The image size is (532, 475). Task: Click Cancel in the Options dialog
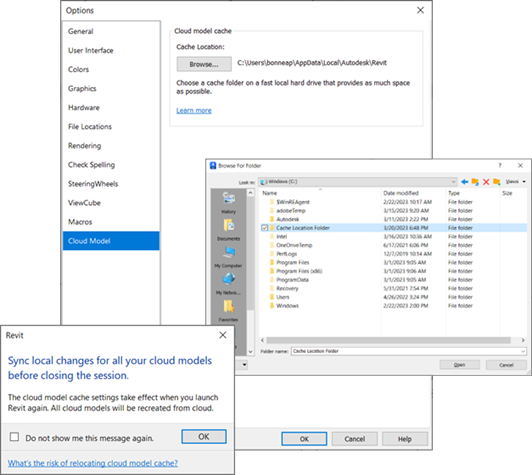point(355,439)
